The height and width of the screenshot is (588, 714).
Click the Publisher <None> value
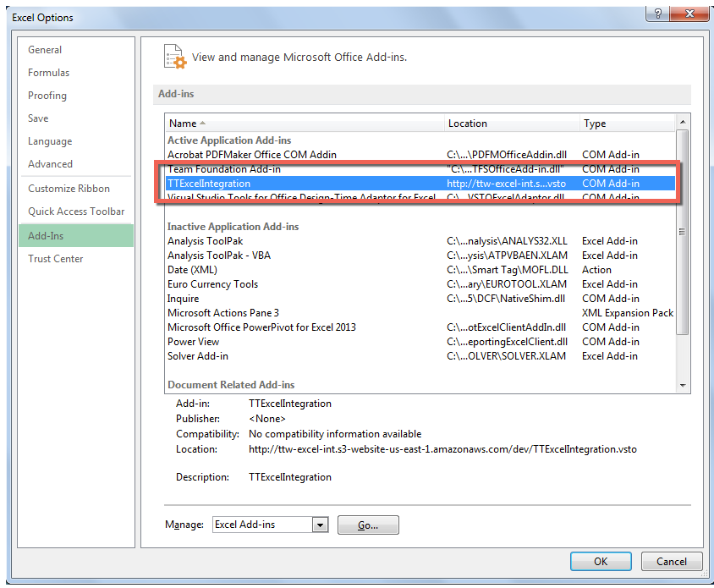[x=266, y=419]
